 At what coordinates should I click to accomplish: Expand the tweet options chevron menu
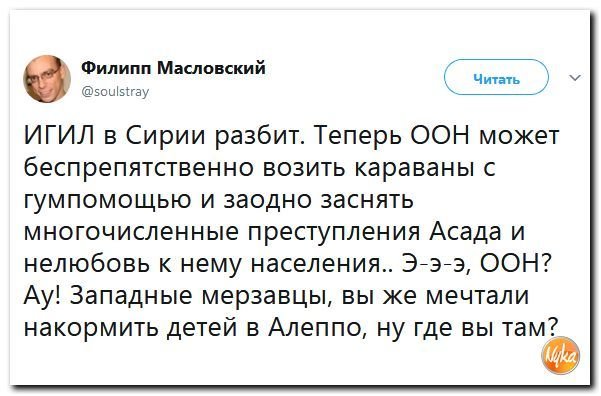tap(575, 78)
